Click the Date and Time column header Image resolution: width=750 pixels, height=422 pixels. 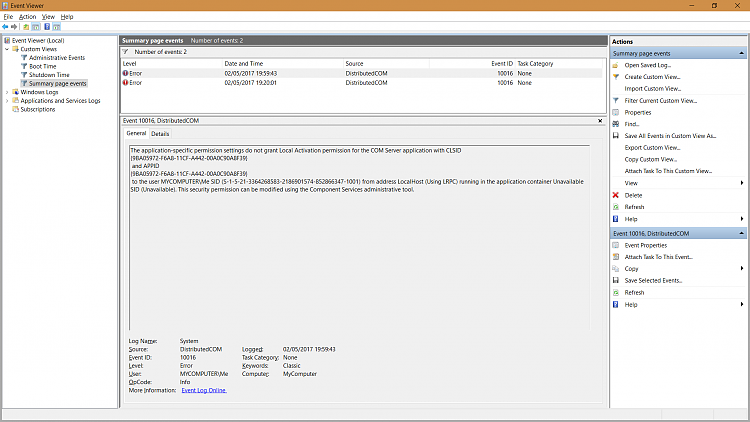(244, 63)
